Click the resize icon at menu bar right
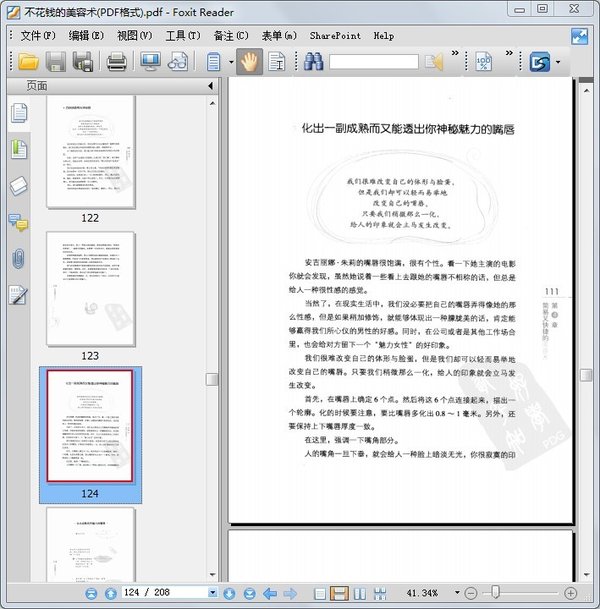Image resolution: width=600 pixels, height=609 pixels. click(x=579, y=37)
